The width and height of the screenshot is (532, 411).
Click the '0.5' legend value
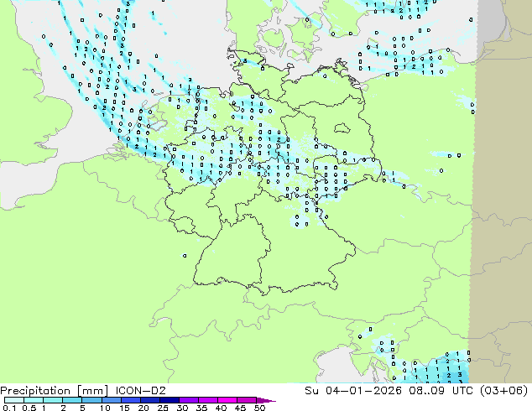(x=29, y=408)
